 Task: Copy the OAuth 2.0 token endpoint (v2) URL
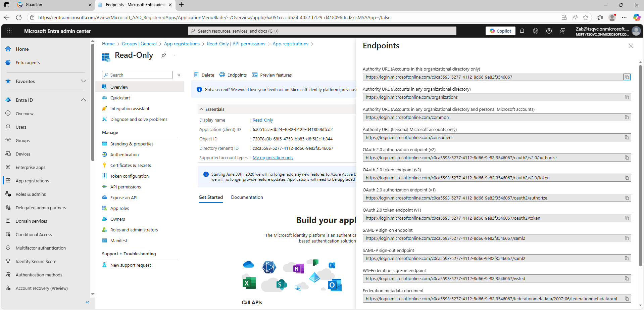point(627,178)
